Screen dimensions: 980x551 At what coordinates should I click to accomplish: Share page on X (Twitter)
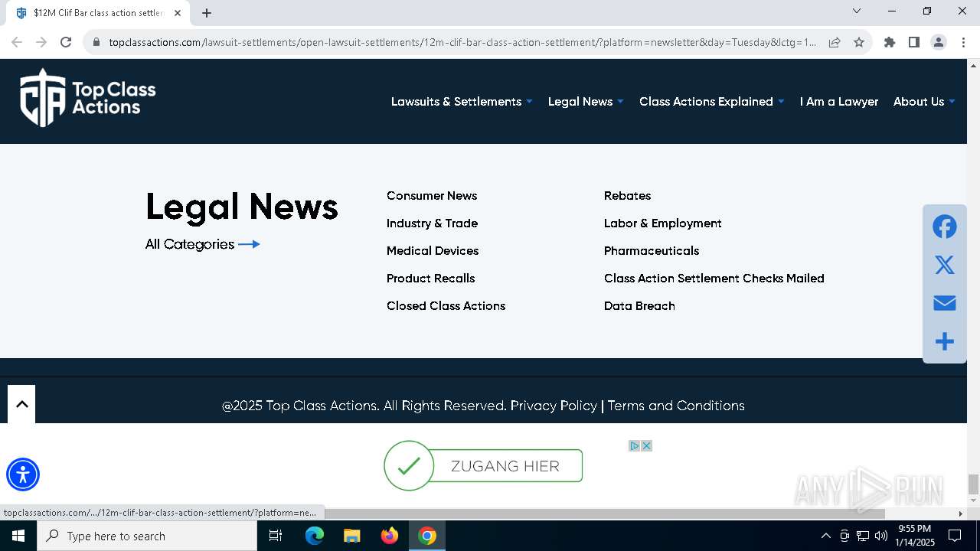click(x=944, y=265)
